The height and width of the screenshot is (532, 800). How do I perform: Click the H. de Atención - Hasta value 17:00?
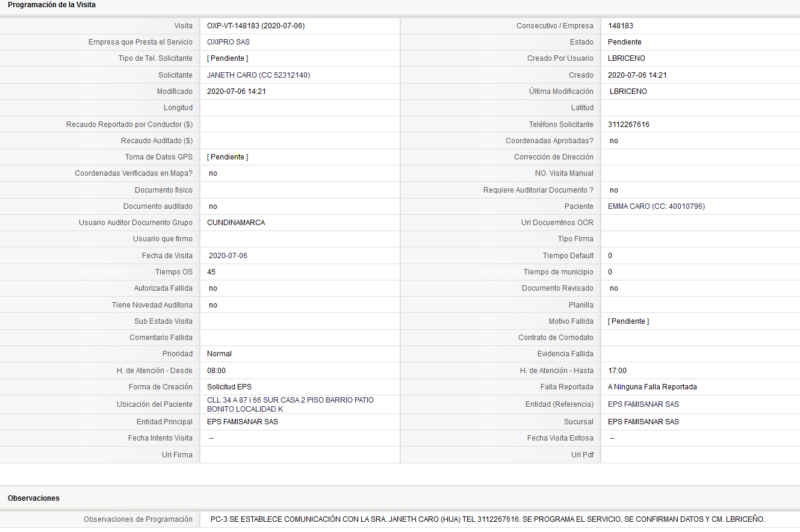[618, 371]
